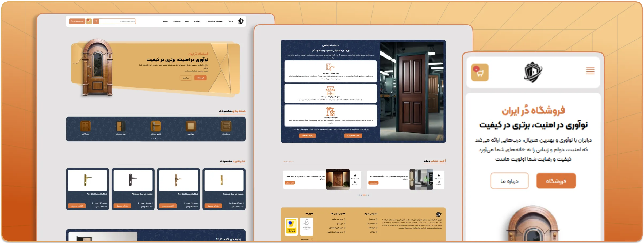This screenshot has height=243, width=644.
Task: Click the login and signup button
Action: coord(77,21)
